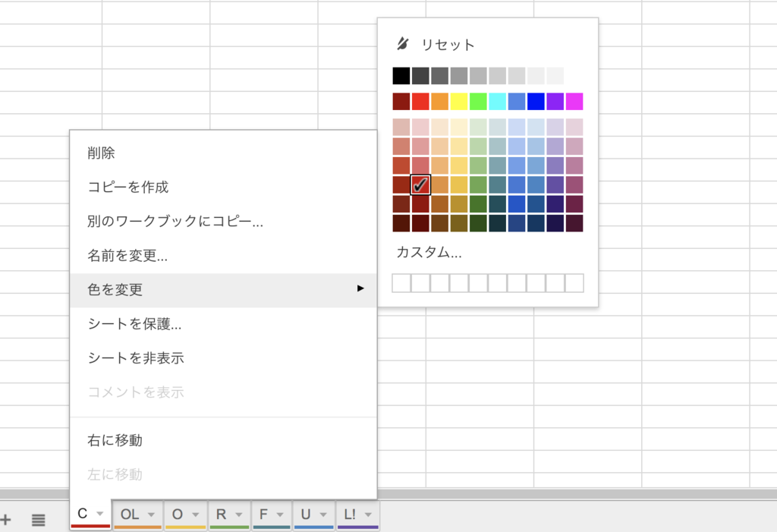Pick the dark berry red swatch in bright row
The image size is (777, 532).
click(x=401, y=101)
